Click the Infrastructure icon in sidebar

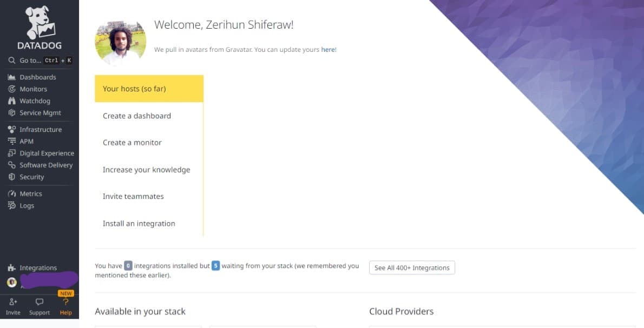click(x=11, y=130)
